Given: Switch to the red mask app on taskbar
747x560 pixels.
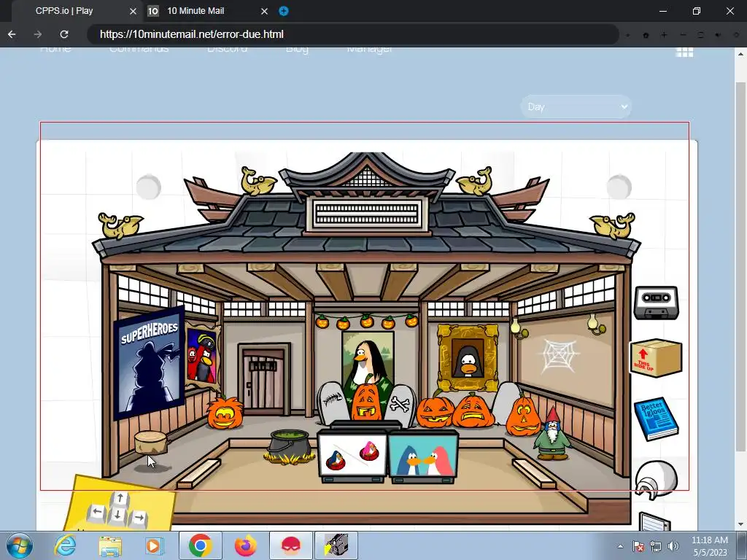Looking at the screenshot, I should pos(291,545).
